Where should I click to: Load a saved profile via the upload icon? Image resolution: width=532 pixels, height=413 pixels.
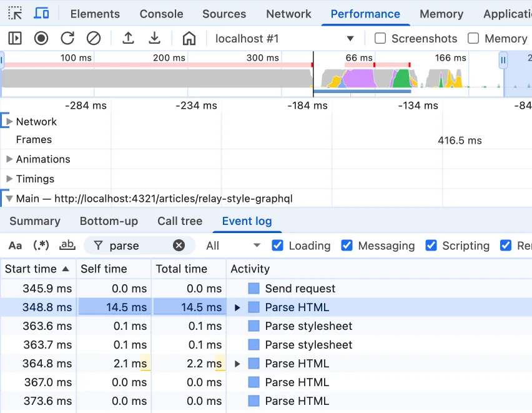point(128,38)
